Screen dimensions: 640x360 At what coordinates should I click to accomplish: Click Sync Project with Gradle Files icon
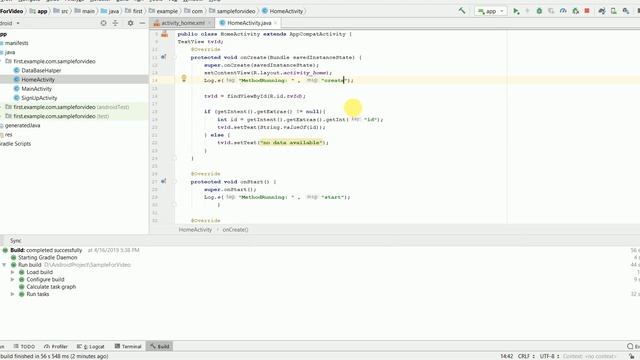pos(602,11)
